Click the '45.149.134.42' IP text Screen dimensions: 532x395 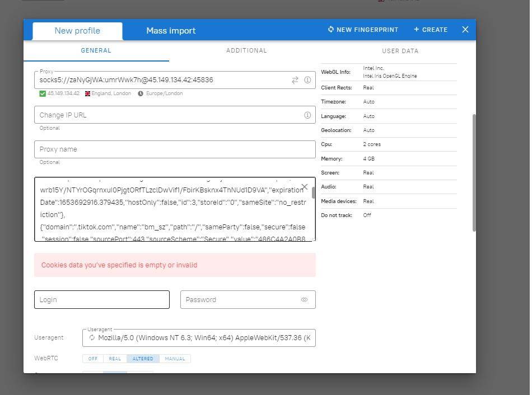point(63,93)
